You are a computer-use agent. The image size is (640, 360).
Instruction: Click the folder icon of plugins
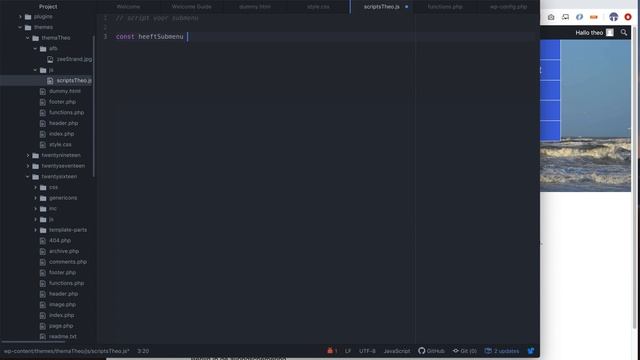pos(28,17)
